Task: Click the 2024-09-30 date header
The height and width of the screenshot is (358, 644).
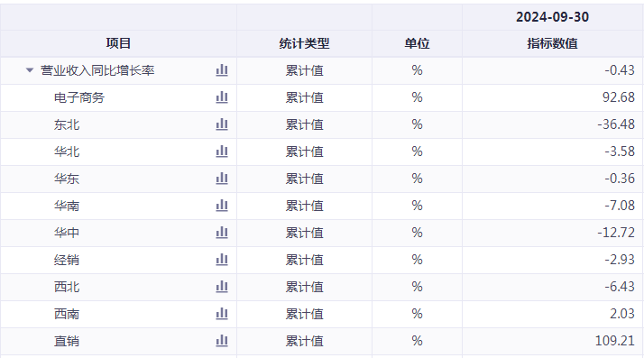Action: click(552, 17)
